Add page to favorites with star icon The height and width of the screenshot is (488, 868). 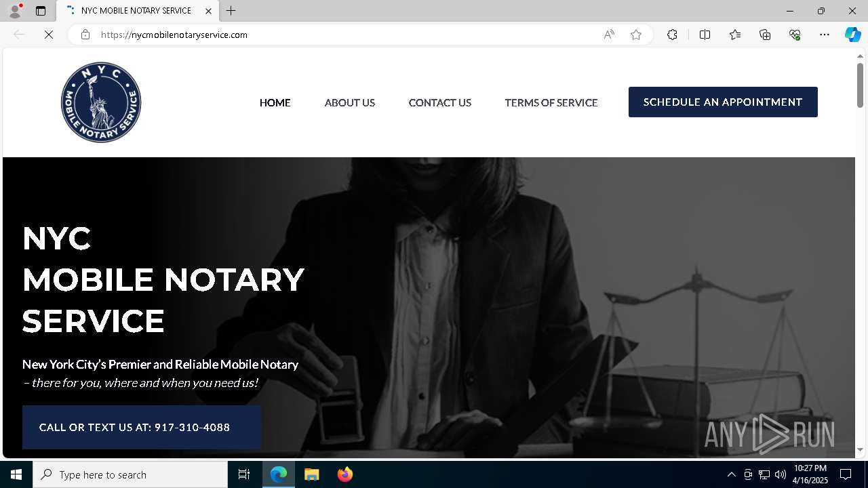click(x=636, y=35)
